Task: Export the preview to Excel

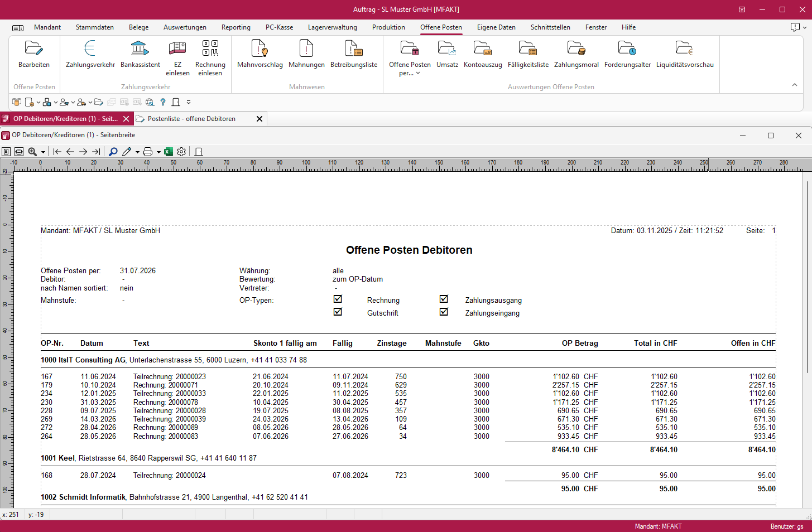Action: point(168,152)
